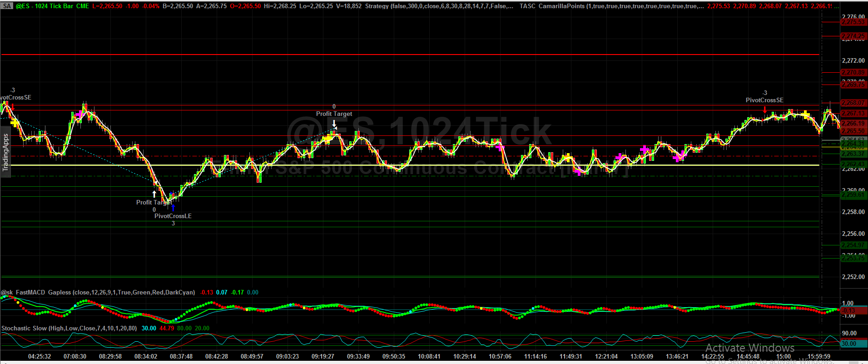Click the volume value V=18,852
The height and width of the screenshot is (364, 868).
coord(350,6)
